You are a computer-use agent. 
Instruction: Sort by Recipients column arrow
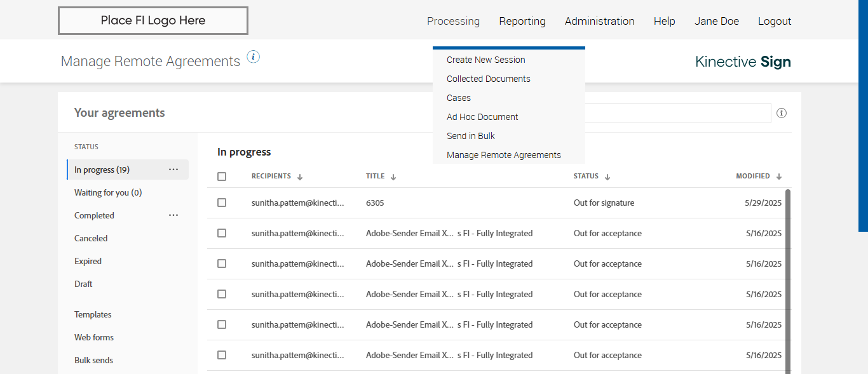pyautogui.click(x=300, y=177)
